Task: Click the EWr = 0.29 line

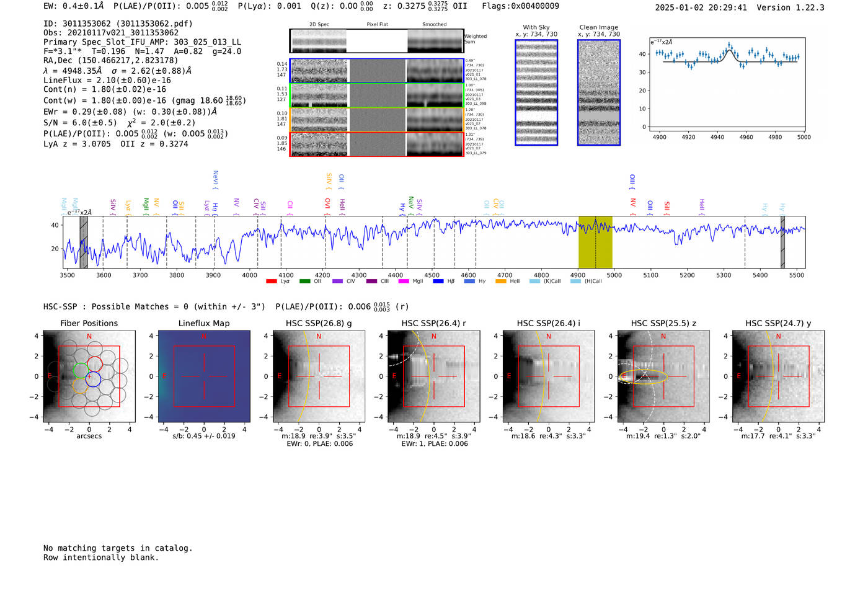Action: point(130,112)
